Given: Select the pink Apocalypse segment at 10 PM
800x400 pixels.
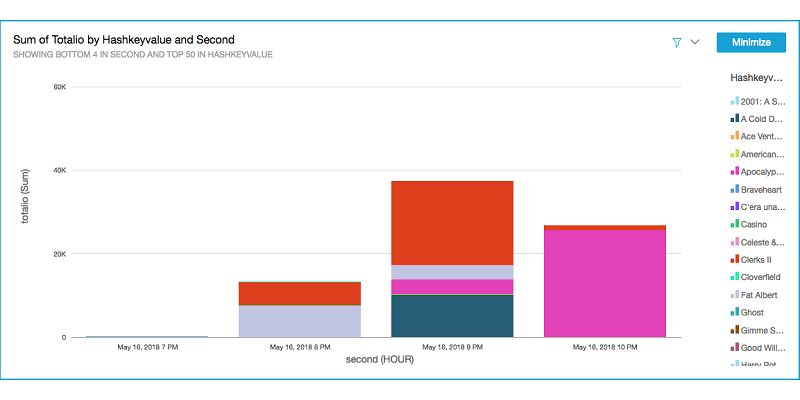Looking at the screenshot, I should (x=605, y=284).
